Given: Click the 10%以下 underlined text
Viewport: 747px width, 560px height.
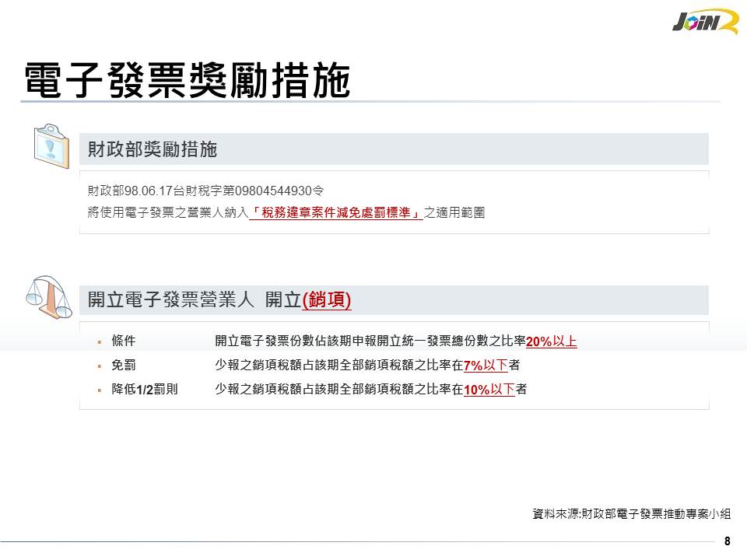Looking at the screenshot, I should coord(489,390).
